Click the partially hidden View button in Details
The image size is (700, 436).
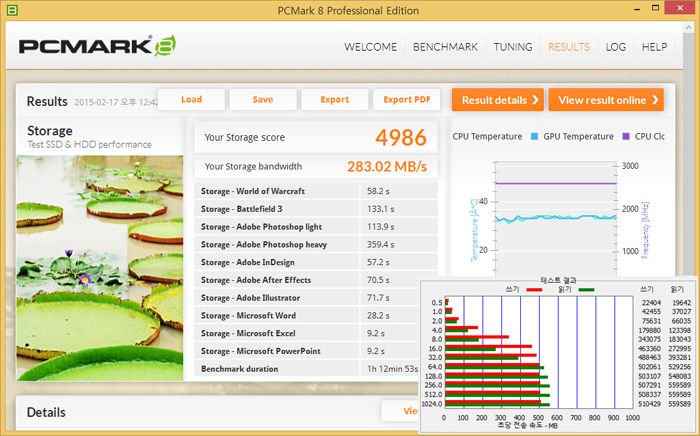[400, 411]
